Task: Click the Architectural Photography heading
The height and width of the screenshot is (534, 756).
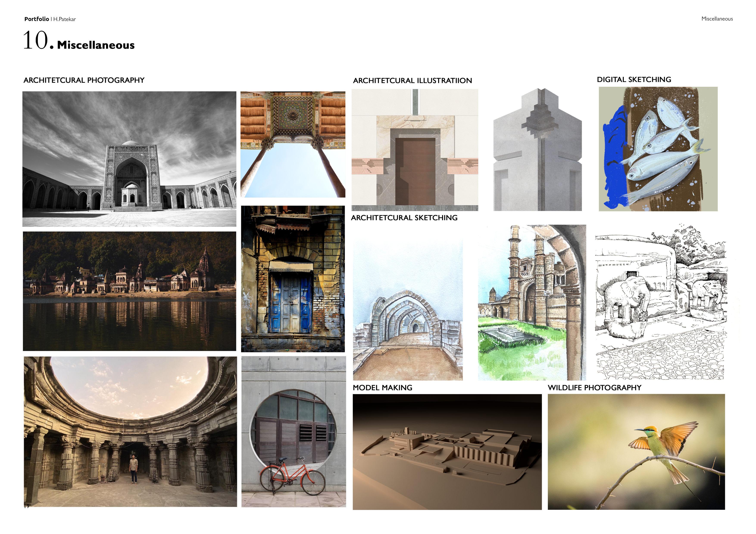Action: [84, 80]
